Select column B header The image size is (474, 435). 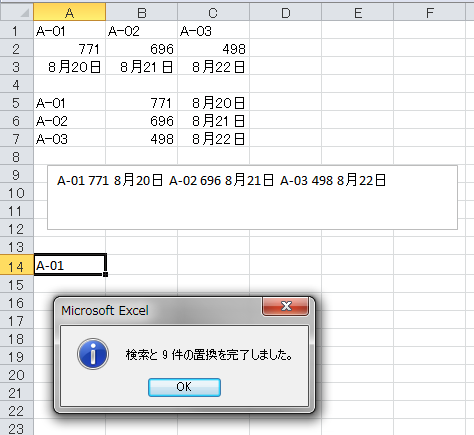142,13
